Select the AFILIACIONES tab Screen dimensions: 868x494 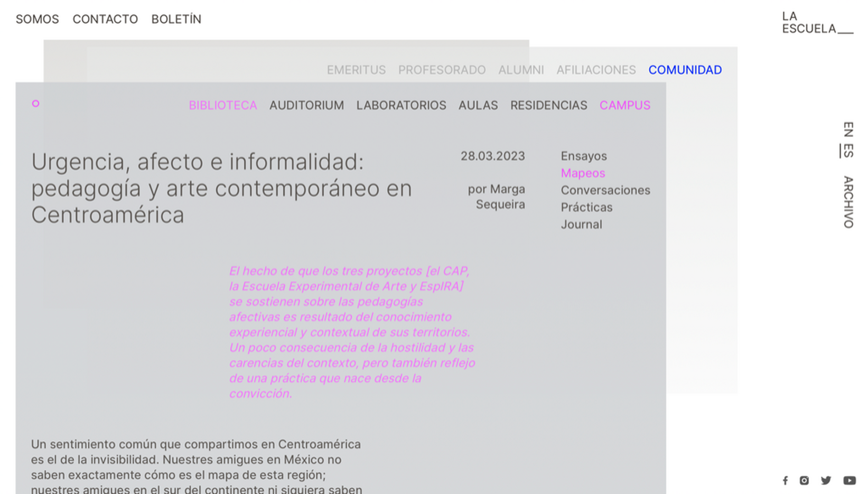pyautogui.click(x=596, y=70)
